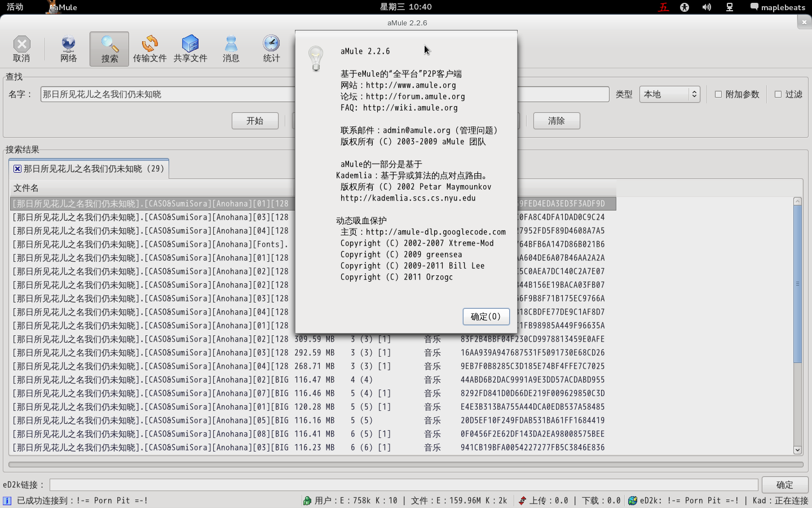Viewport: 812px width, 508px height.
Task: Click the 确定 button beside eD2k link field
Action: coord(785,485)
